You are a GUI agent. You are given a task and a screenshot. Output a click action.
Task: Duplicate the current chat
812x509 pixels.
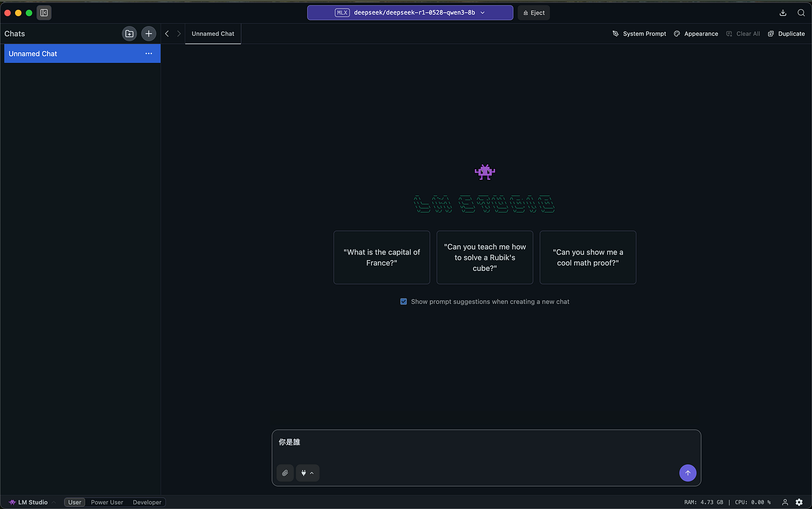click(786, 34)
